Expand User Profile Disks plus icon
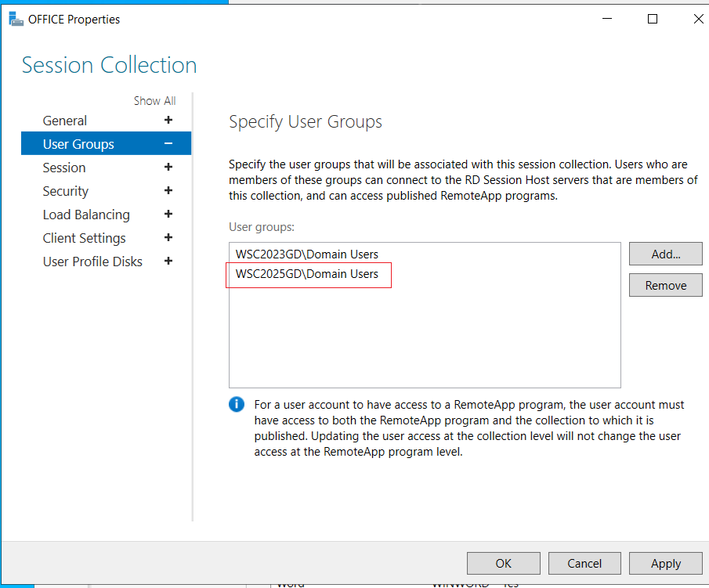Viewport: 709px width, 588px height. pos(168,262)
